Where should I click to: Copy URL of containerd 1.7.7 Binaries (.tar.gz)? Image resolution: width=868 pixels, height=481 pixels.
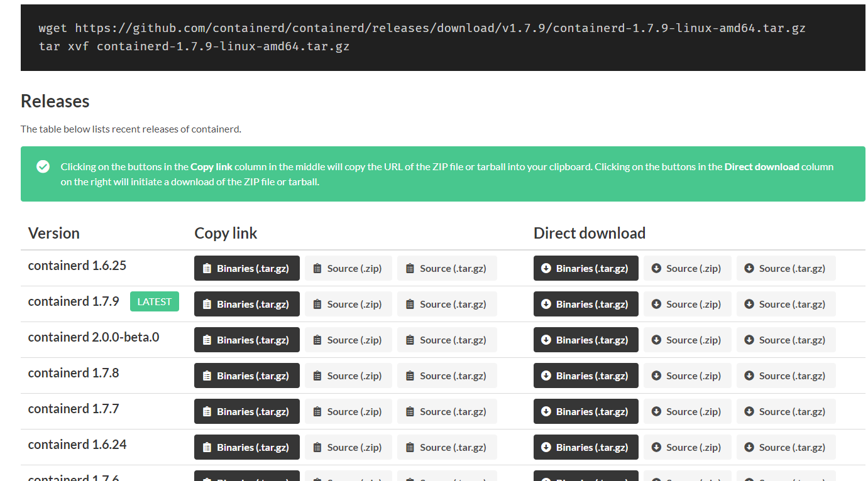[247, 411]
